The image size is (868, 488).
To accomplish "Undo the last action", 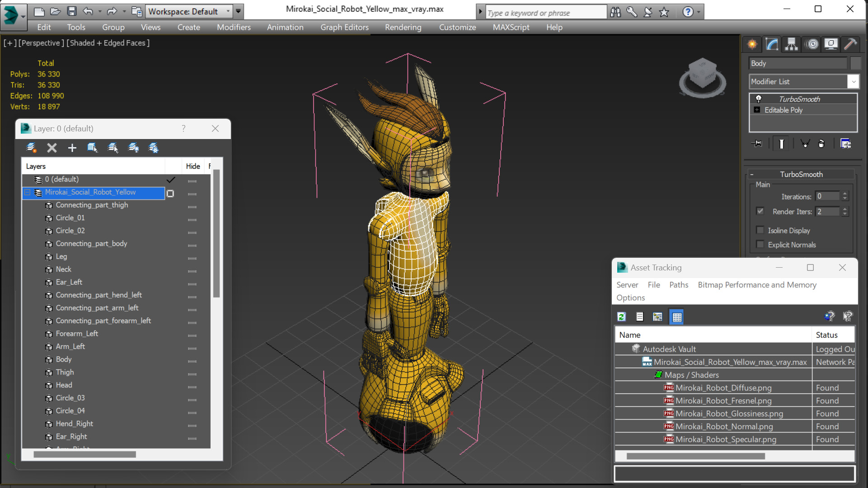I will [x=88, y=11].
